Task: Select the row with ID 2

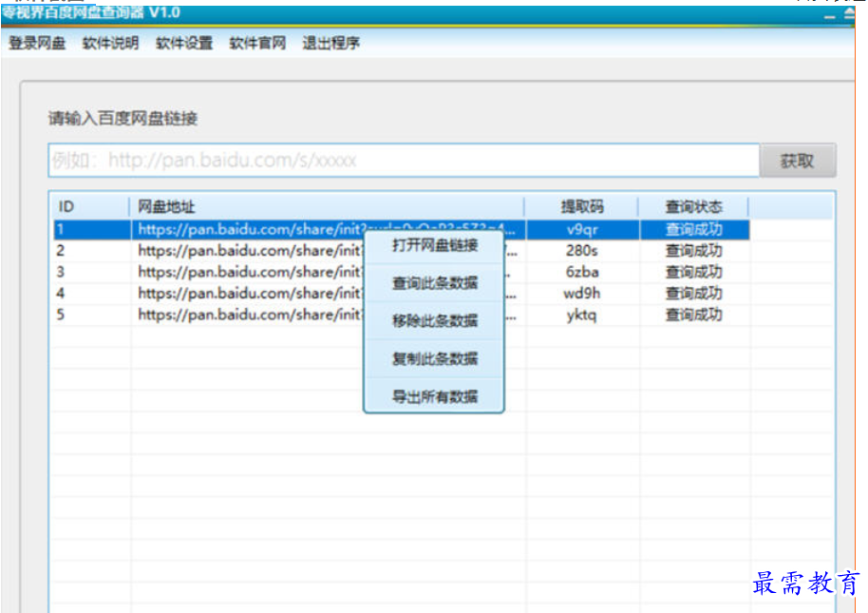Action: point(402,251)
